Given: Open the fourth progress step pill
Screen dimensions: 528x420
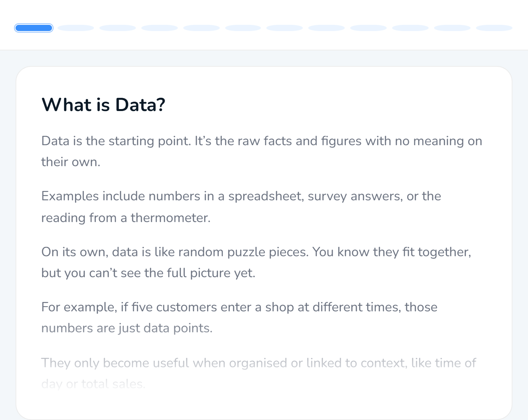Looking at the screenshot, I should (x=160, y=28).
